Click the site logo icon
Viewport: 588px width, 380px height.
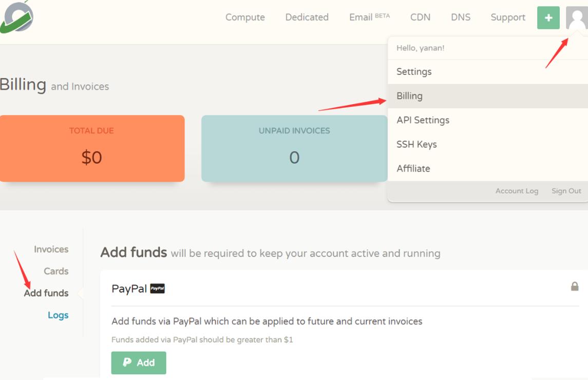[x=16, y=16]
